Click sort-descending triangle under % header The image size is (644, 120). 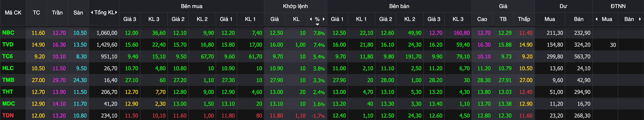(x=317, y=25)
